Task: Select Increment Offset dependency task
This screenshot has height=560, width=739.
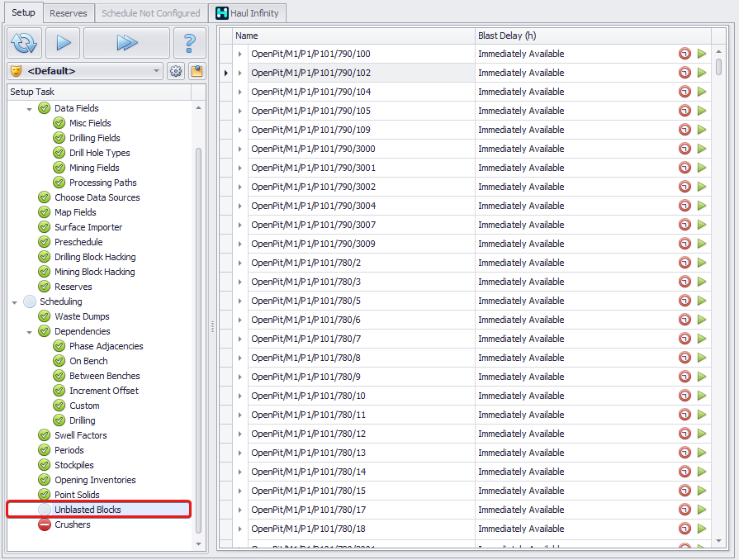Action: (x=104, y=391)
